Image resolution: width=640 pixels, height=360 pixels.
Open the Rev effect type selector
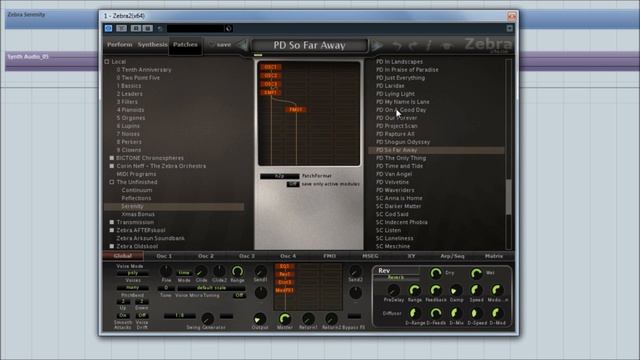[396, 278]
